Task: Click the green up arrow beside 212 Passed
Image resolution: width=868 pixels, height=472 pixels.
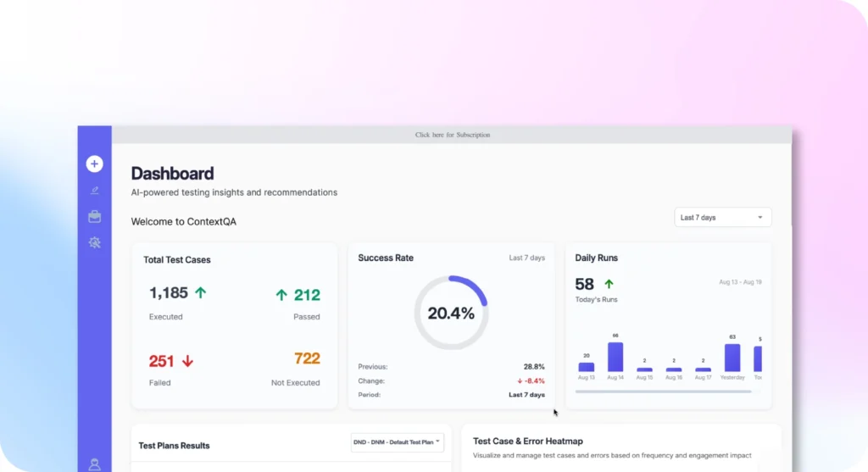Action: pyautogui.click(x=281, y=295)
